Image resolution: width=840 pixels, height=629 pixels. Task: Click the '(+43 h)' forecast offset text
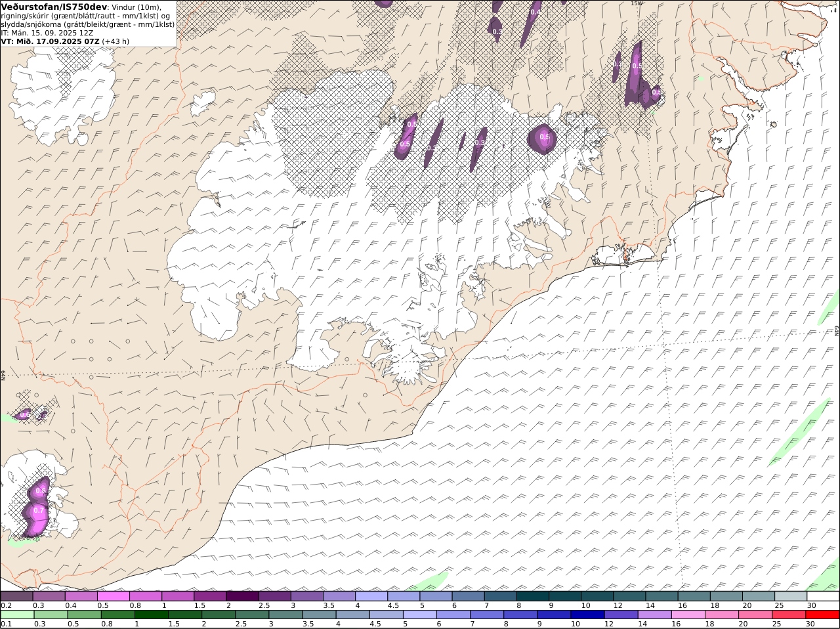click(116, 41)
